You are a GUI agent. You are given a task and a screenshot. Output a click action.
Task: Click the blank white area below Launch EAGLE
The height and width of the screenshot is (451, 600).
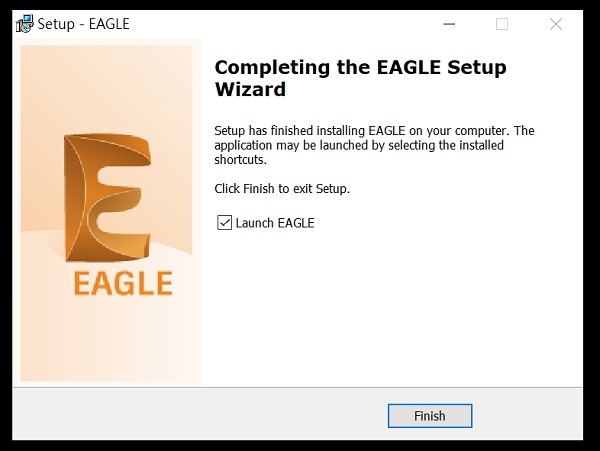[390, 310]
